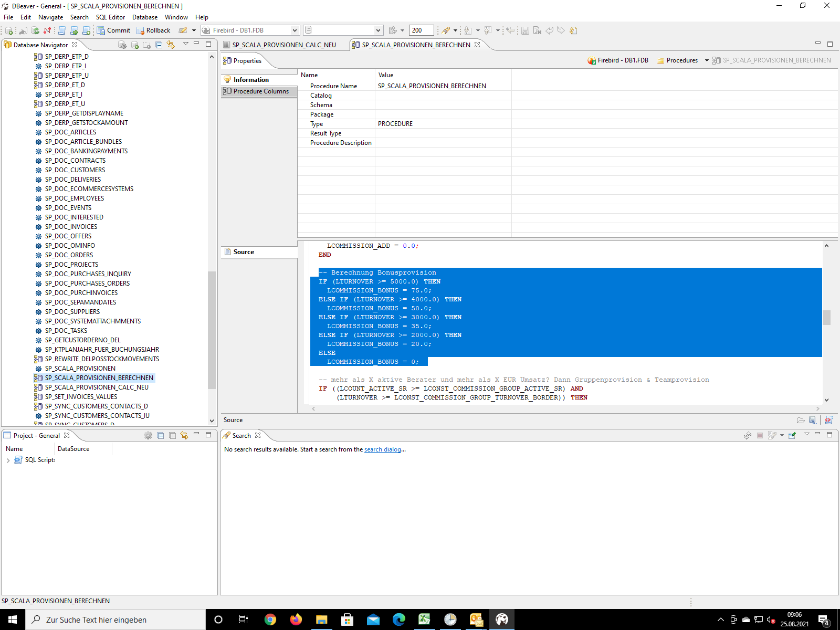
Task: Open the Navigate menu
Action: coord(50,17)
